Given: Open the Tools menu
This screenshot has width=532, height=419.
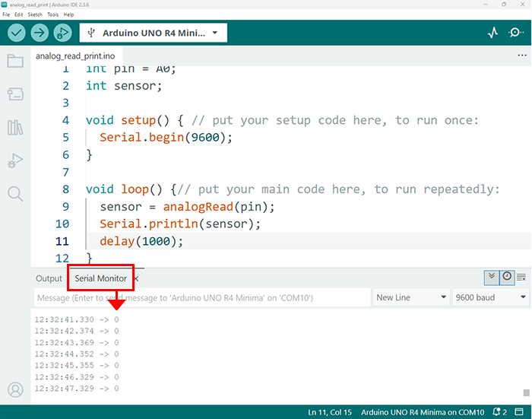Looking at the screenshot, I should tap(52, 14).
